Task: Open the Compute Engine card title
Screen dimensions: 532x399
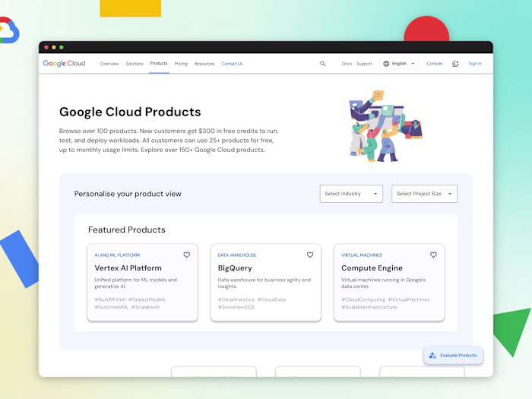Action: [x=372, y=268]
